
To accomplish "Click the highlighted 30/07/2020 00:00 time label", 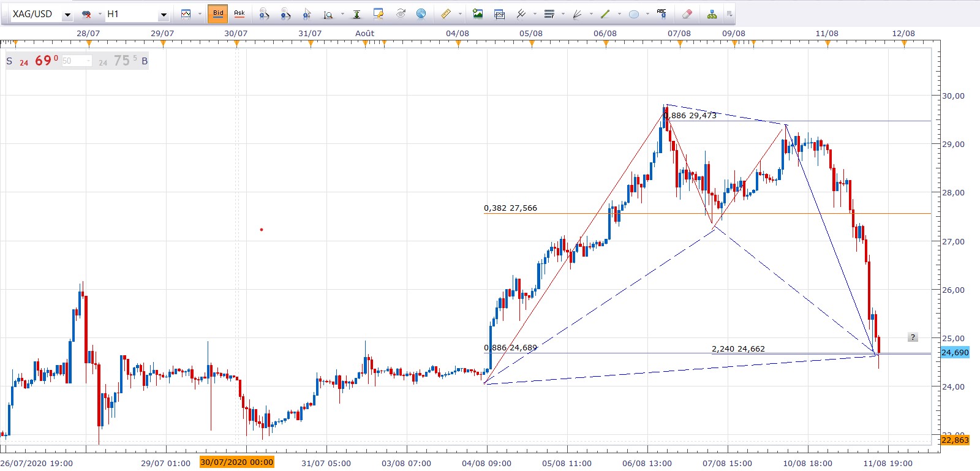I will 236,462.
